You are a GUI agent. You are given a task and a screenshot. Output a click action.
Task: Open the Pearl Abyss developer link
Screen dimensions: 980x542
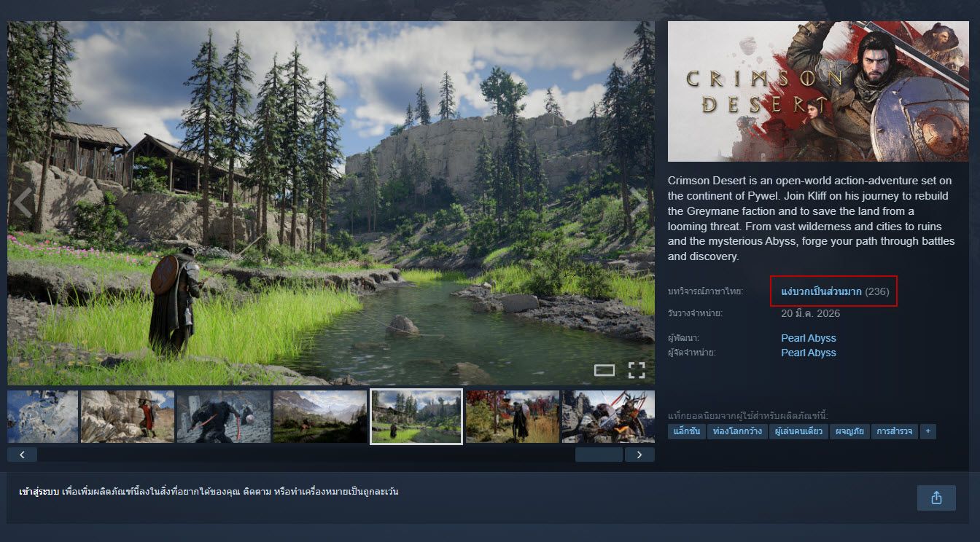click(808, 338)
